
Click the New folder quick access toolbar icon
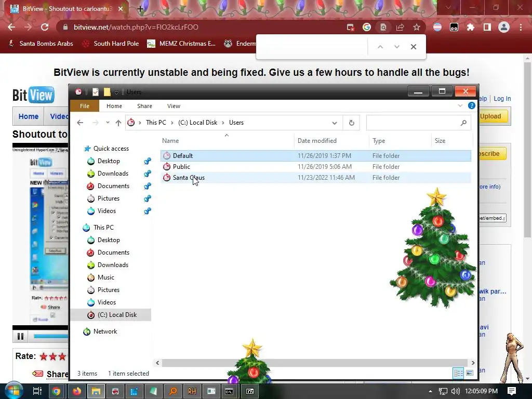click(x=107, y=92)
